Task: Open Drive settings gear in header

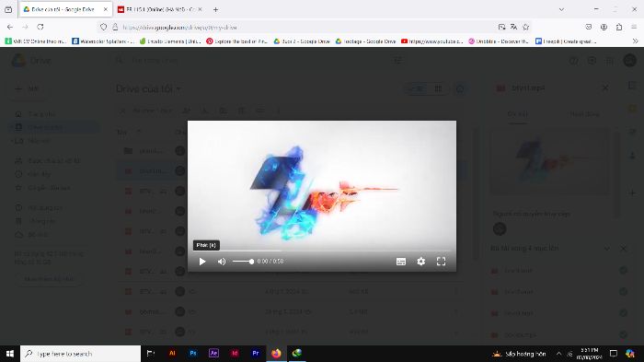Action: 592,61
